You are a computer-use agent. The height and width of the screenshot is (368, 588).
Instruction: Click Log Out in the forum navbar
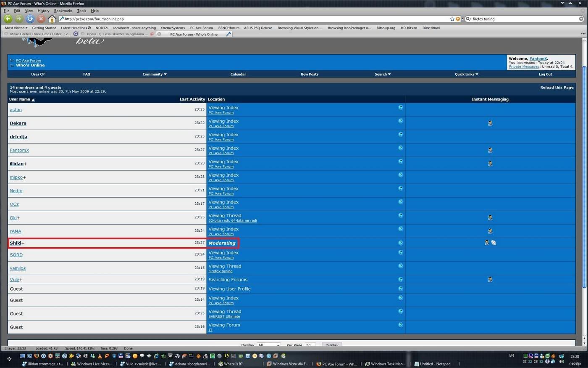[x=545, y=74]
